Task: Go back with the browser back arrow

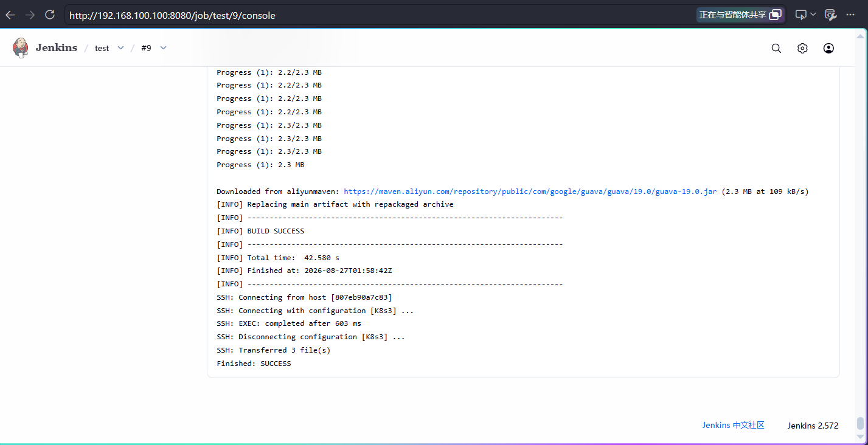Action: click(10, 15)
